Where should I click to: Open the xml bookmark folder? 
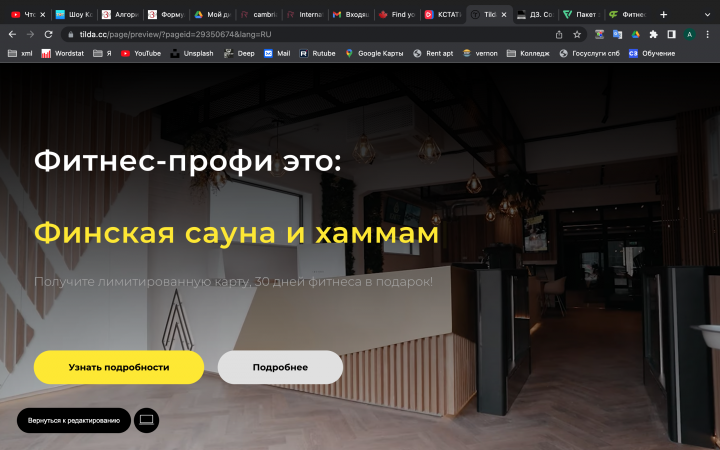point(20,53)
